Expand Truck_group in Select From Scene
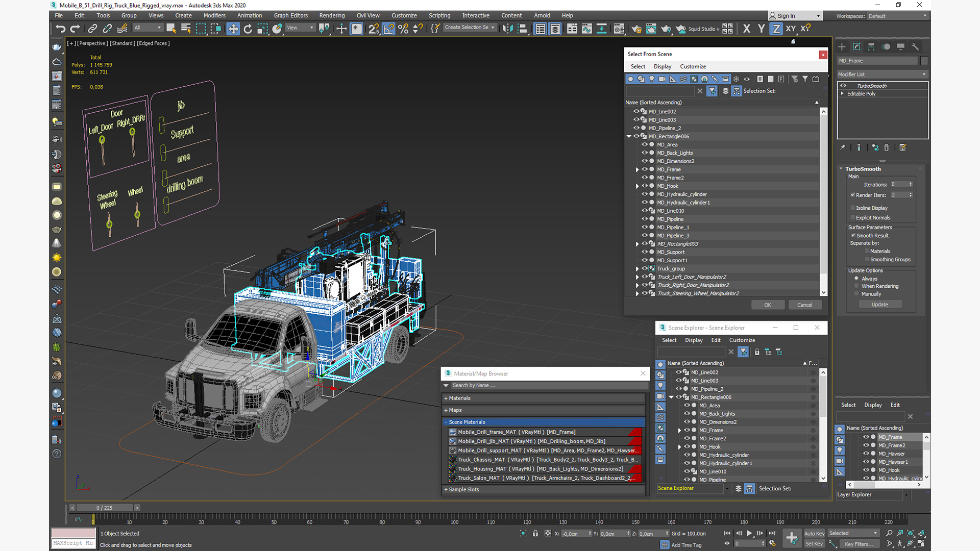 pyautogui.click(x=637, y=268)
